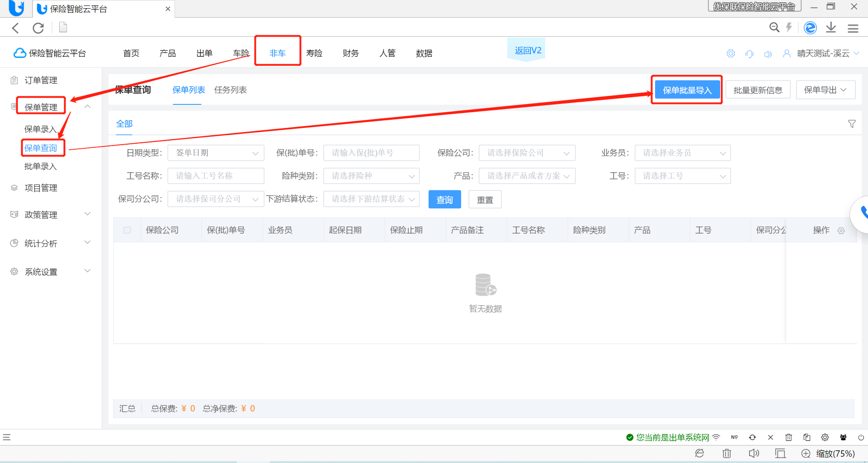Screen dimensions: 868x463
Task: Open the 产品 top menu
Action: 168,53
